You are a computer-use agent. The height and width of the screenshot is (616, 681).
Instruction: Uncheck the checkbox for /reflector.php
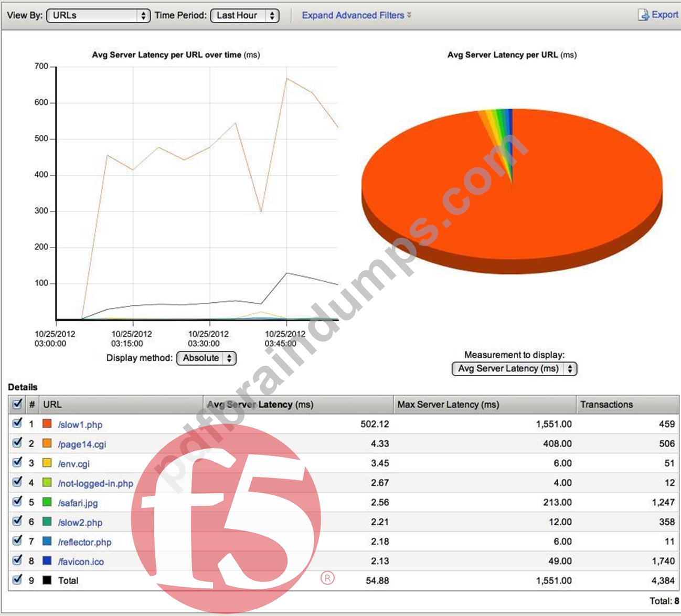[17, 540]
